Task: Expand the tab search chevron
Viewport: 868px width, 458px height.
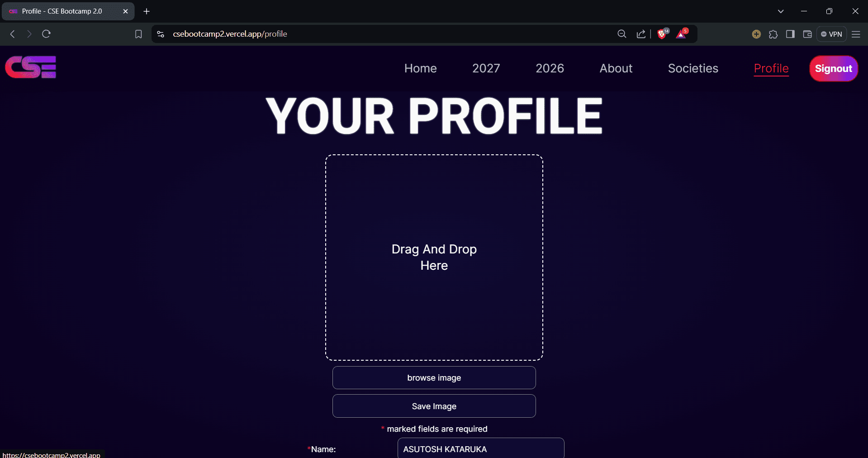Action: [x=781, y=11]
